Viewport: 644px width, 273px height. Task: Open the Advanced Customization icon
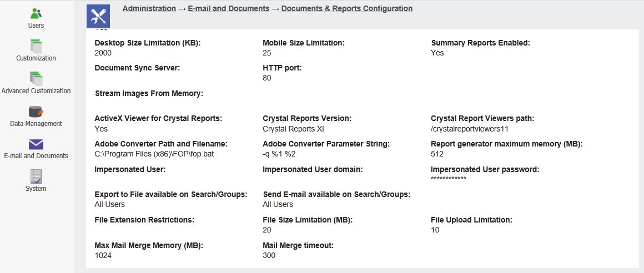(x=36, y=78)
